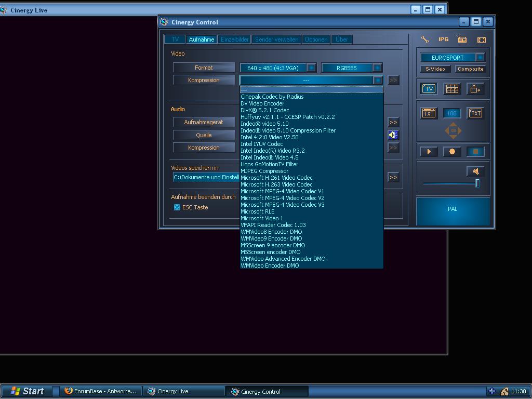Collapse the video Kompression dropdown
Viewport: 532px width, 399px height.
(377, 80)
